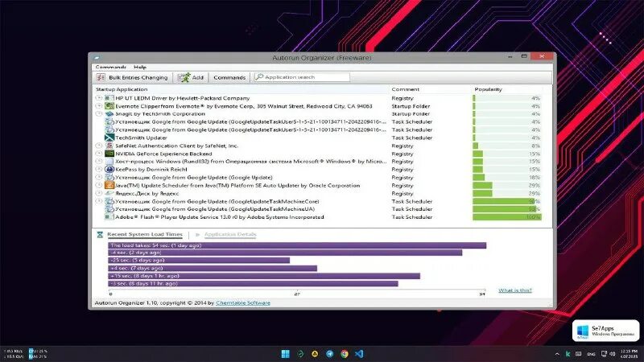
Task: Expand the HP UT LEDM Driver entry
Action: (x=98, y=98)
